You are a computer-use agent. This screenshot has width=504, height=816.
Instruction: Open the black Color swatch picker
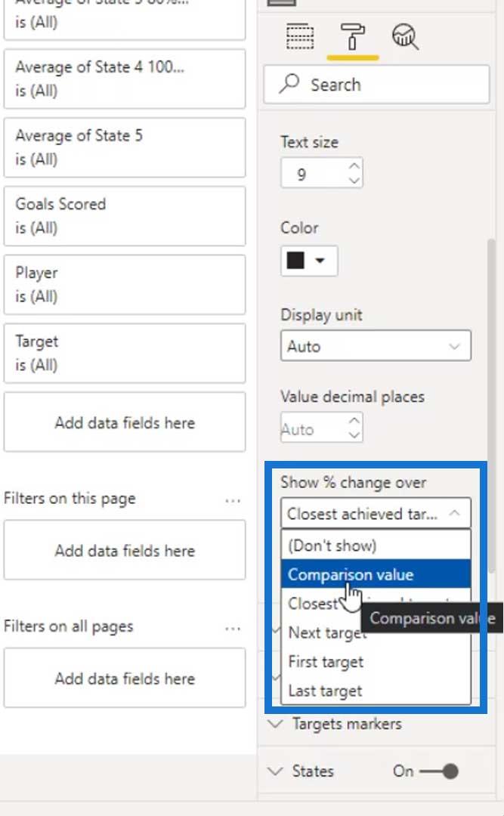coord(309,260)
